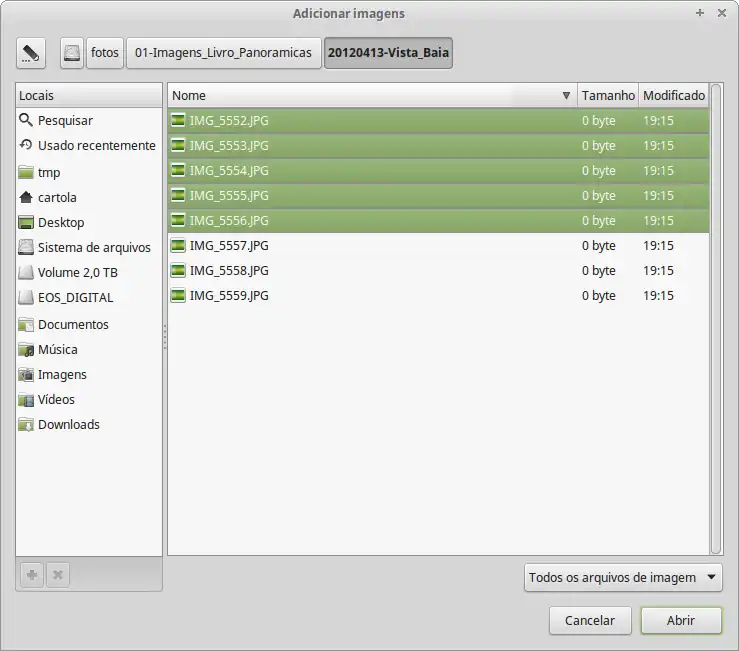Open the Vídeos bookmark folder
Image resolution: width=739 pixels, height=651 pixels.
pos(56,399)
